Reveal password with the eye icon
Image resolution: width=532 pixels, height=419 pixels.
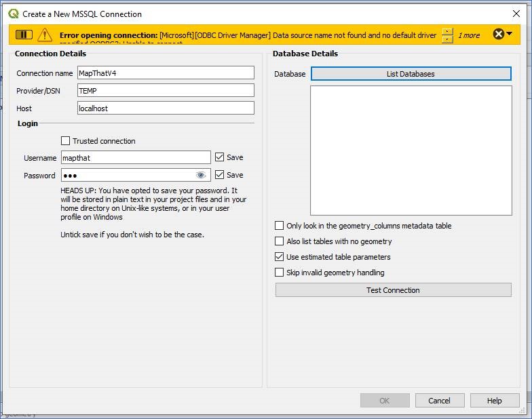pyautogui.click(x=201, y=175)
